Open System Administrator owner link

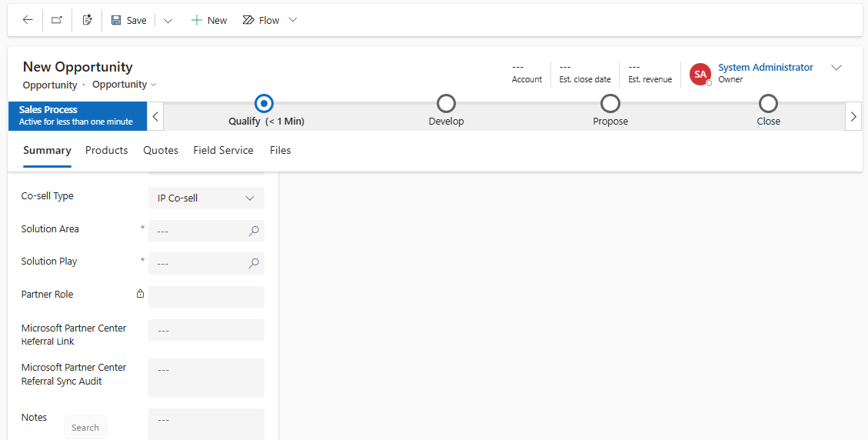click(x=765, y=68)
